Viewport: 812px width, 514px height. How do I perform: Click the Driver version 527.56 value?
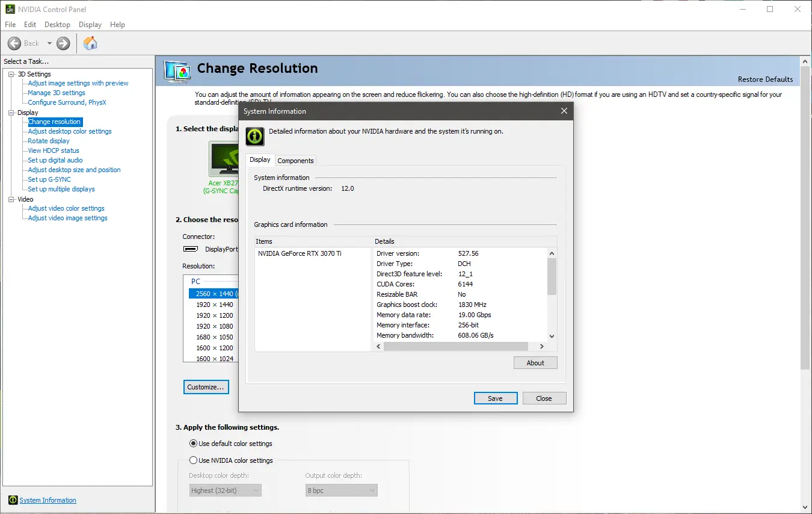pos(469,253)
